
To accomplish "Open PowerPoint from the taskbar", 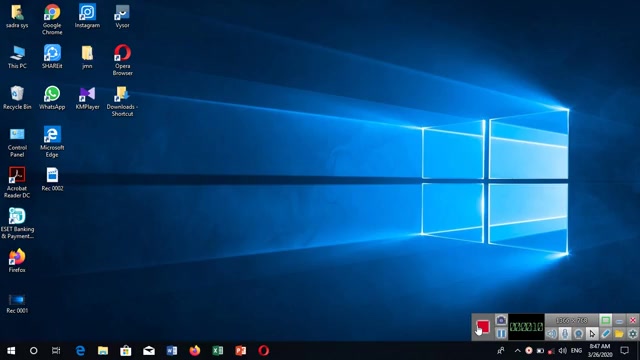I will 240,351.
